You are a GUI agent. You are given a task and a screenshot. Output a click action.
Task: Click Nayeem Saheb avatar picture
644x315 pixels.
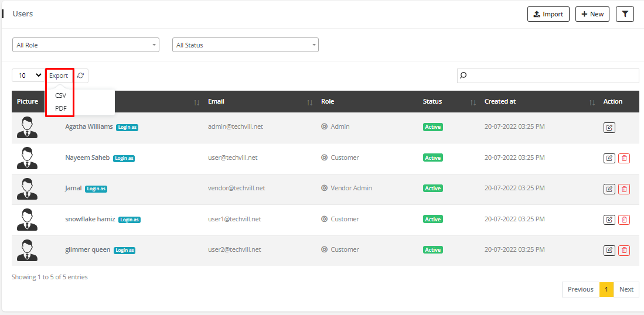tap(27, 158)
